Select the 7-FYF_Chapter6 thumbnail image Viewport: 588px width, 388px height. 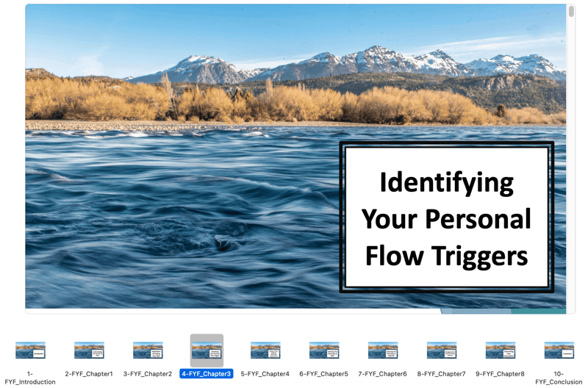[x=383, y=351]
